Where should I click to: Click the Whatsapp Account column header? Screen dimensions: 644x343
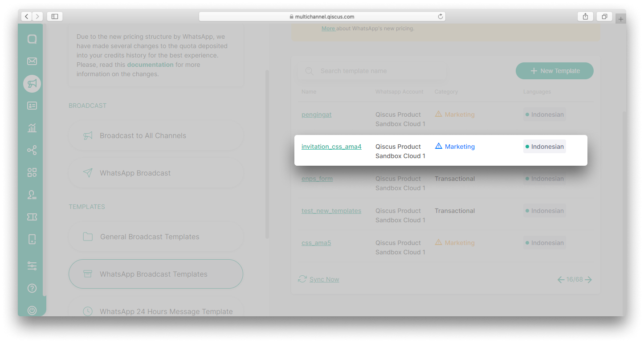[x=399, y=92]
